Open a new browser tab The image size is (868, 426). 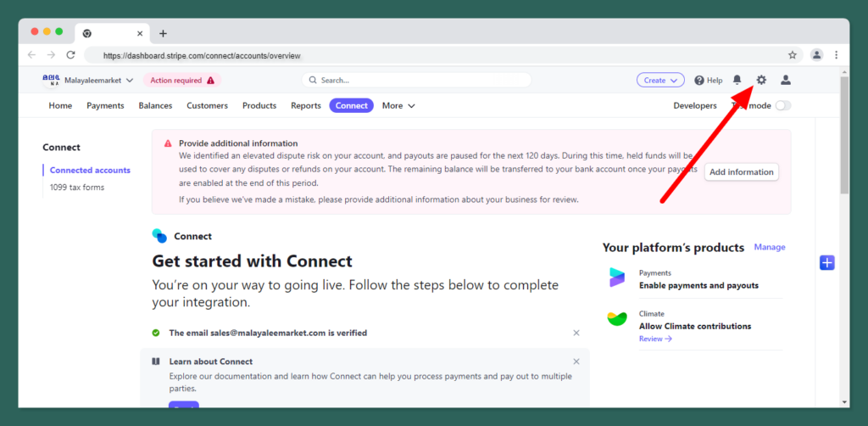coord(163,33)
